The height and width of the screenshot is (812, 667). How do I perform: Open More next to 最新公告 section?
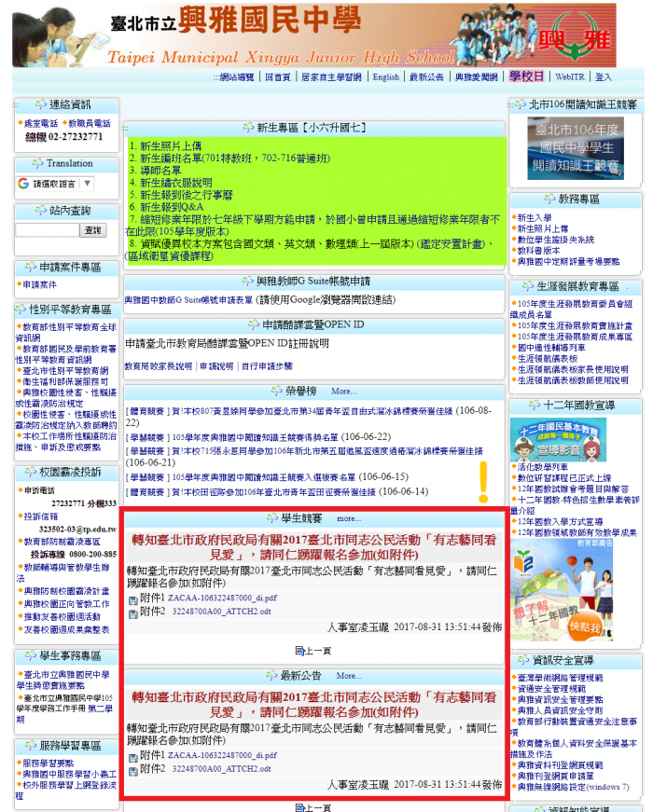(x=348, y=676)
